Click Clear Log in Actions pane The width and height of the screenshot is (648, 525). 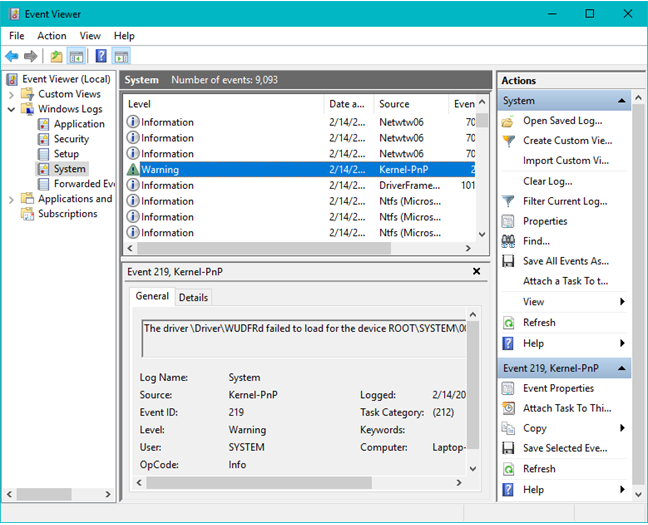point(547,181)
